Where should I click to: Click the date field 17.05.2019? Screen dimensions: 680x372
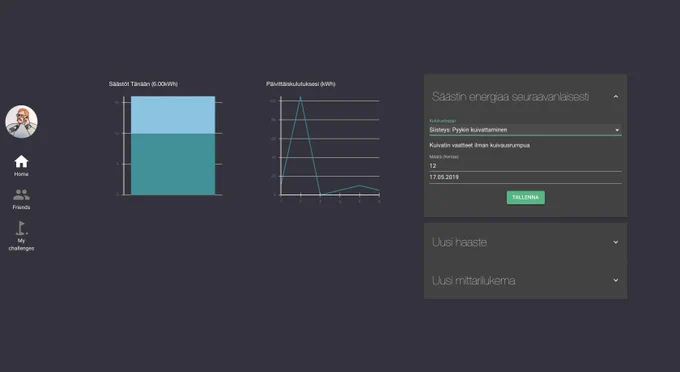tap(525, 177)
